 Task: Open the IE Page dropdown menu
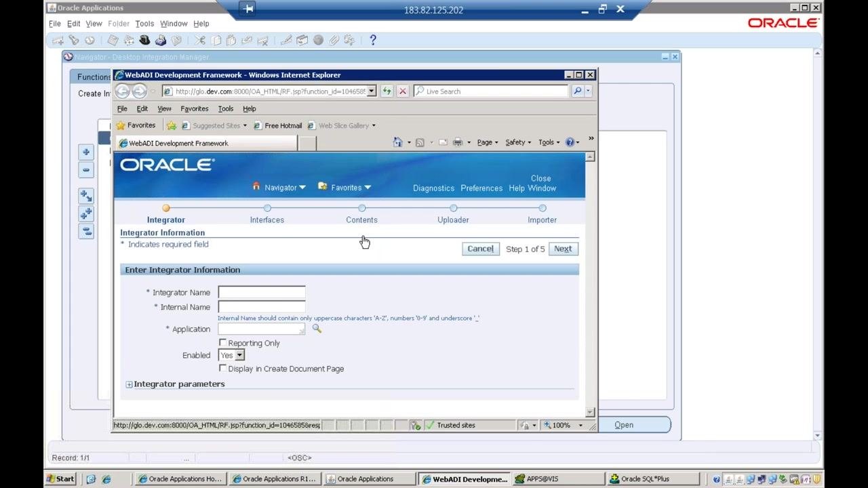(488, 142)
